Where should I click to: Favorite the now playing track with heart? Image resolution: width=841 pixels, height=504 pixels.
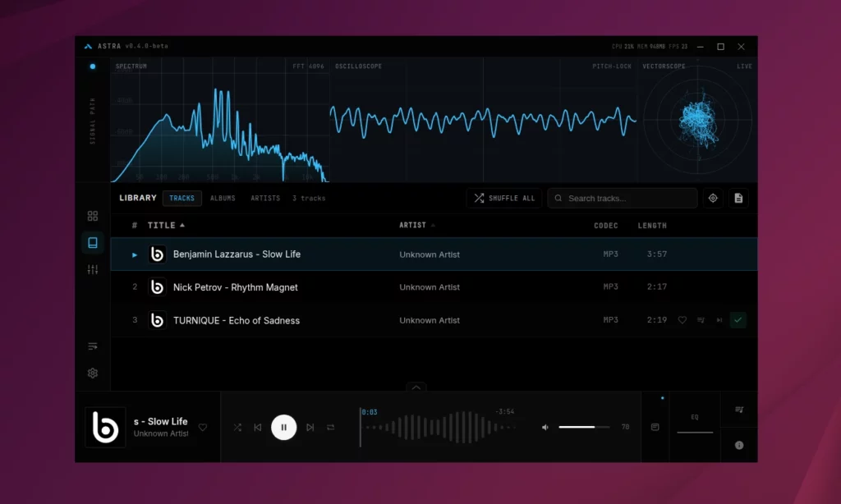[203, 427]
